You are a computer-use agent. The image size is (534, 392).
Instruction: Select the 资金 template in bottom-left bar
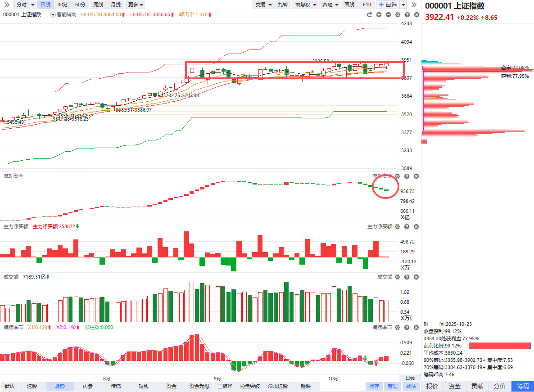pyautogui.click(x=171, y=386)
